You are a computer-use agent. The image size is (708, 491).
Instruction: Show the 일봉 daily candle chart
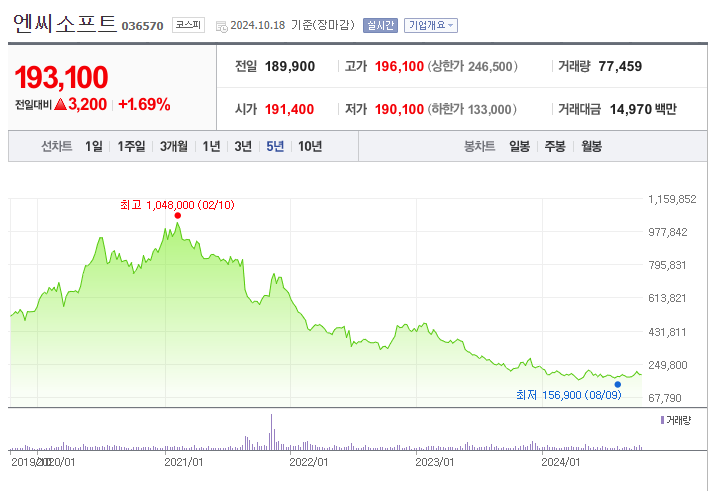pos(519,146)
